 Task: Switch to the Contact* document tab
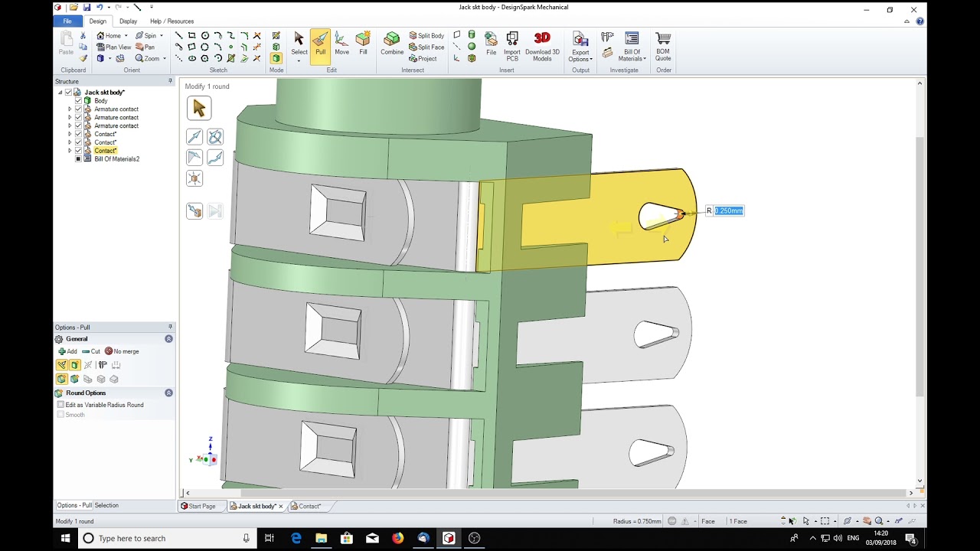pos(309,506)
